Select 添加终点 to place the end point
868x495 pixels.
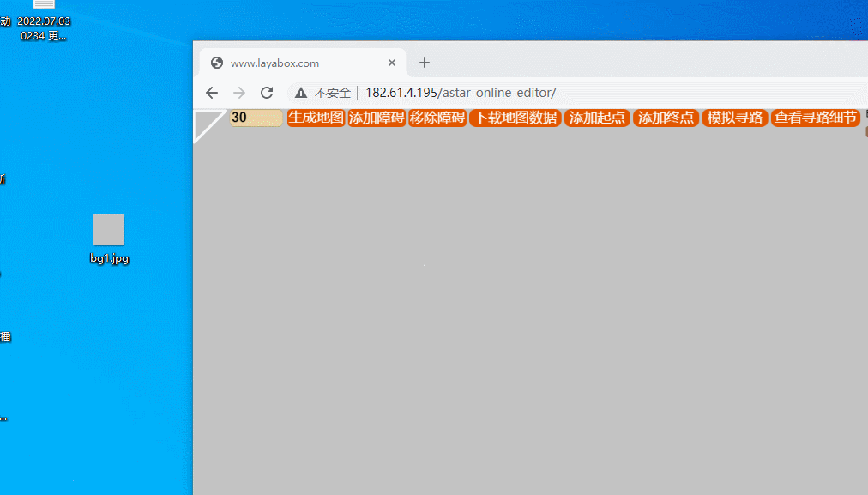point(666,118)
